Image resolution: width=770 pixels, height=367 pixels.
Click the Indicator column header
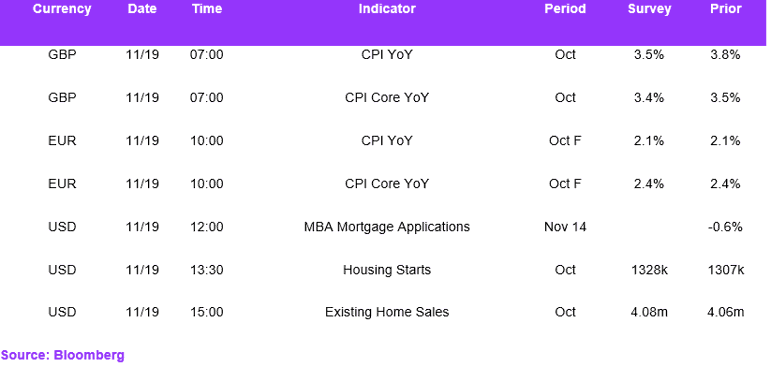click(x=387, y=9)
